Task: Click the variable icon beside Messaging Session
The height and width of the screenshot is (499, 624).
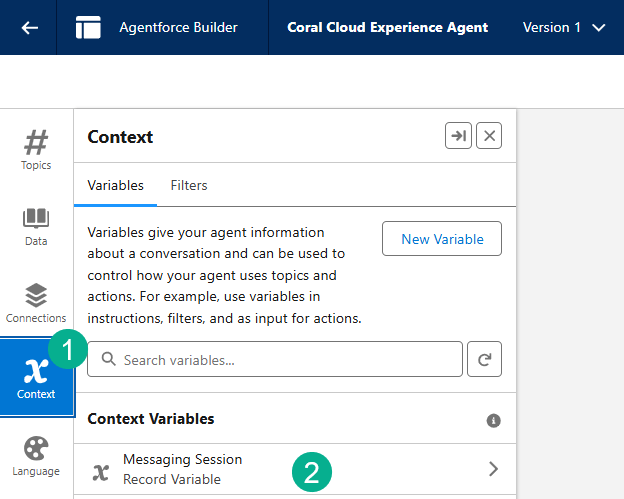Action: tap(100, 471)
